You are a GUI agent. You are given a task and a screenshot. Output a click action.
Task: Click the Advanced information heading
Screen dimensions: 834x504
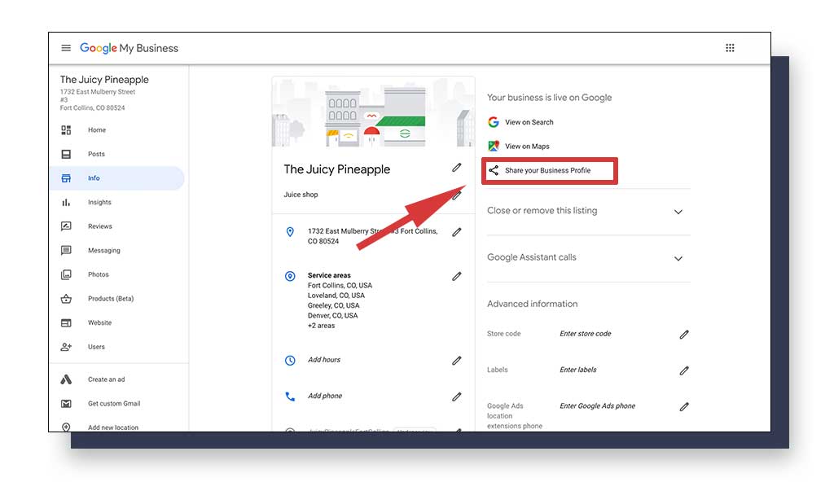533,304
